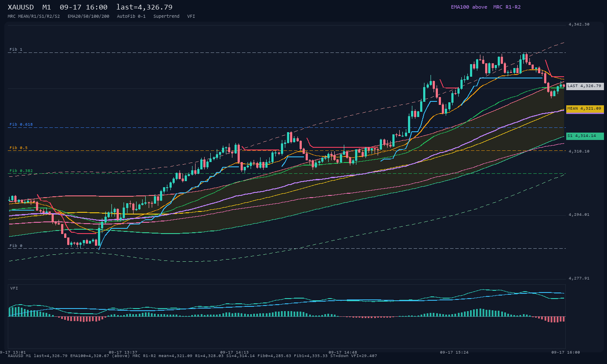Click the 4,310.10 price axis label
Viewport: 607px width, 364px height.
[x=579, y=151]
